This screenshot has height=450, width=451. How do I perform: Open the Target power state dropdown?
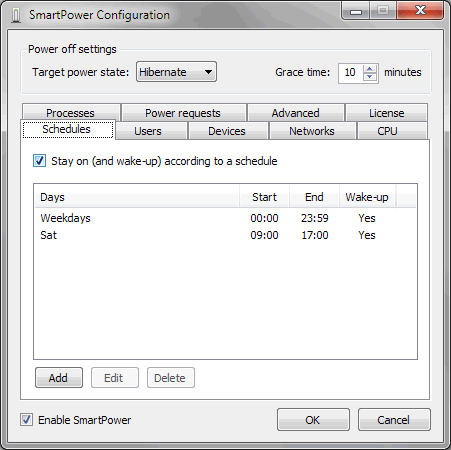(x=176, y=72)
